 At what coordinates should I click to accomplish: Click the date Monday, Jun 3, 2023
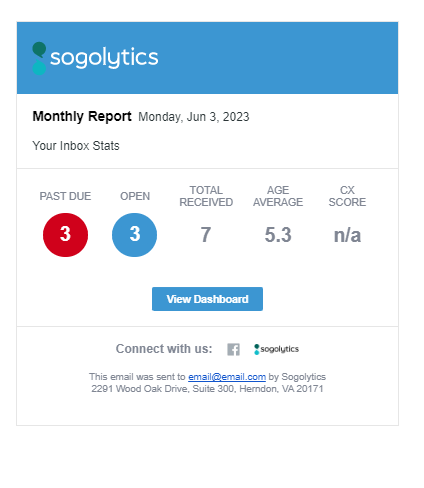pos(194,117)
